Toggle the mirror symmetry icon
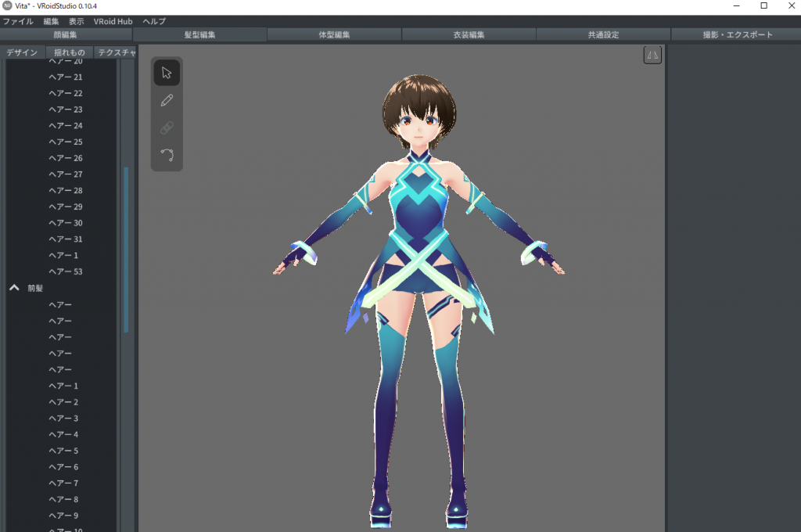The image size is (801, 532). 652,55
